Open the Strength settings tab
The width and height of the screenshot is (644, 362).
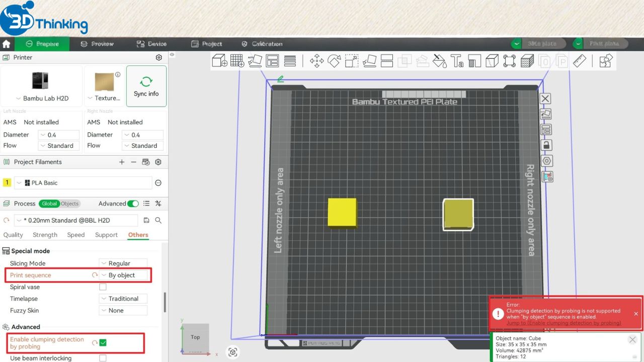[x=45, y=235]
